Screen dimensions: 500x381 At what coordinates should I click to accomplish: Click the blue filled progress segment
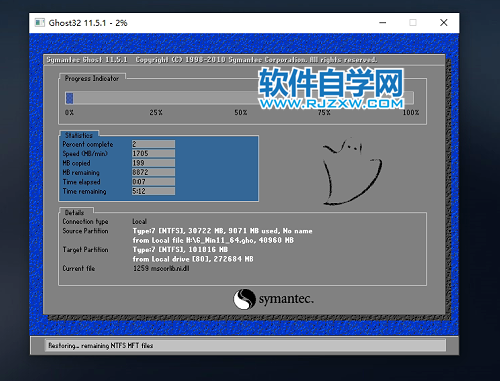[69, 98]
